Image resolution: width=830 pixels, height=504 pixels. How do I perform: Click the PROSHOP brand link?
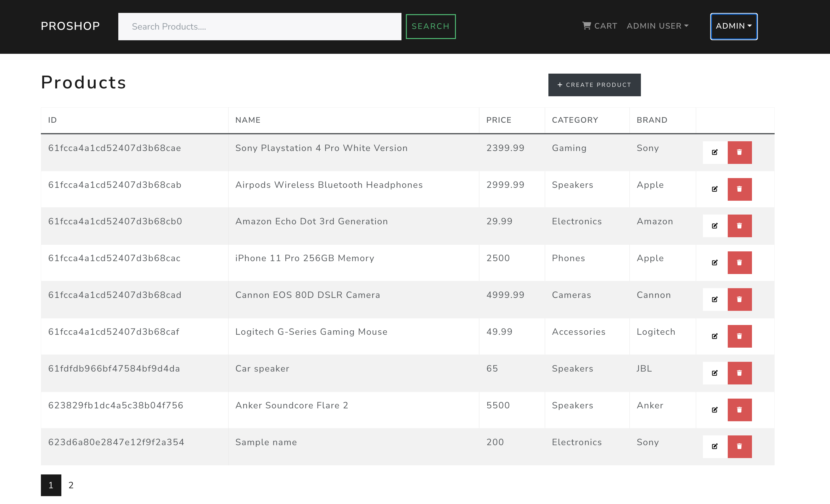[70, 26]
